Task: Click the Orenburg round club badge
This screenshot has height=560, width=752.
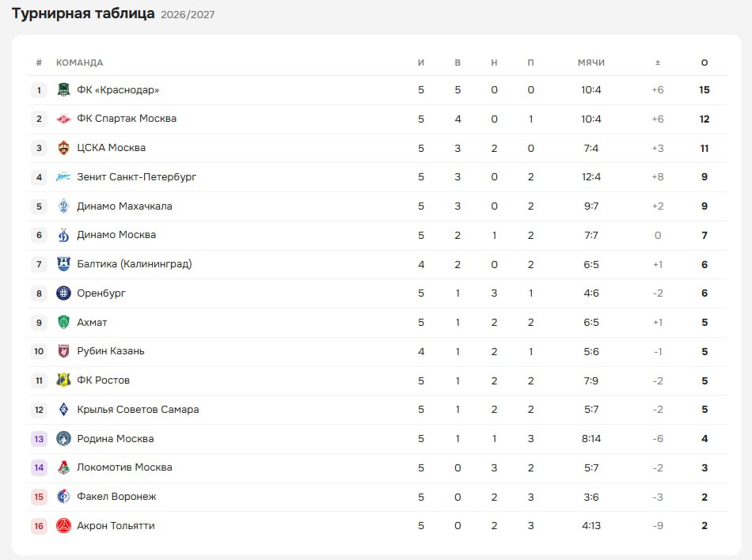Action: coord(63,293)
